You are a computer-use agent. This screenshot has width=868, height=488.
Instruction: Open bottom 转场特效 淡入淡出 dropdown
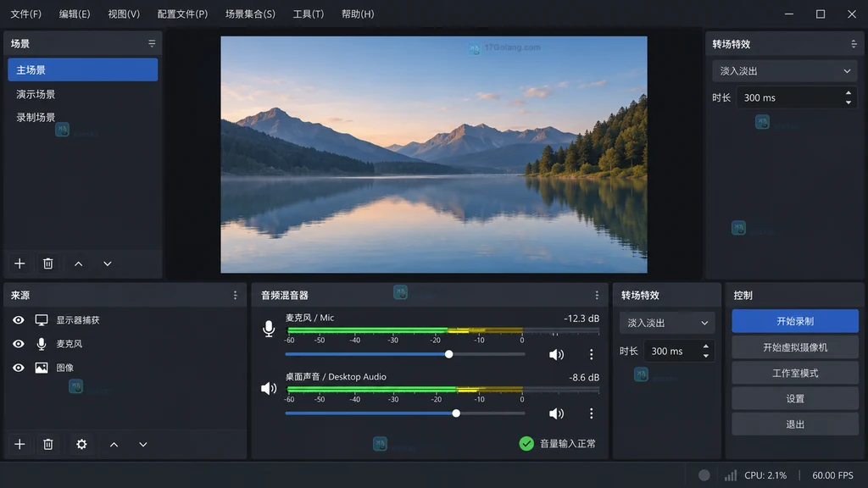click(667, 323)
